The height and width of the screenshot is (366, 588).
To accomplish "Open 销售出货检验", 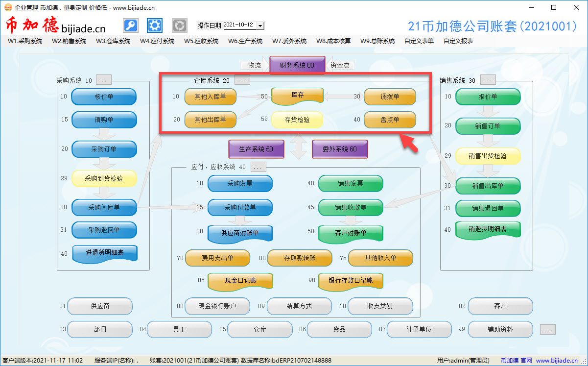I will click(488, 156).
